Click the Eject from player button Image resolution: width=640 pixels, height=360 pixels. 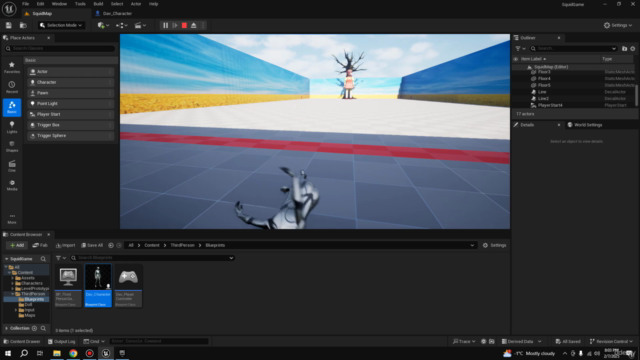[194, 25]
